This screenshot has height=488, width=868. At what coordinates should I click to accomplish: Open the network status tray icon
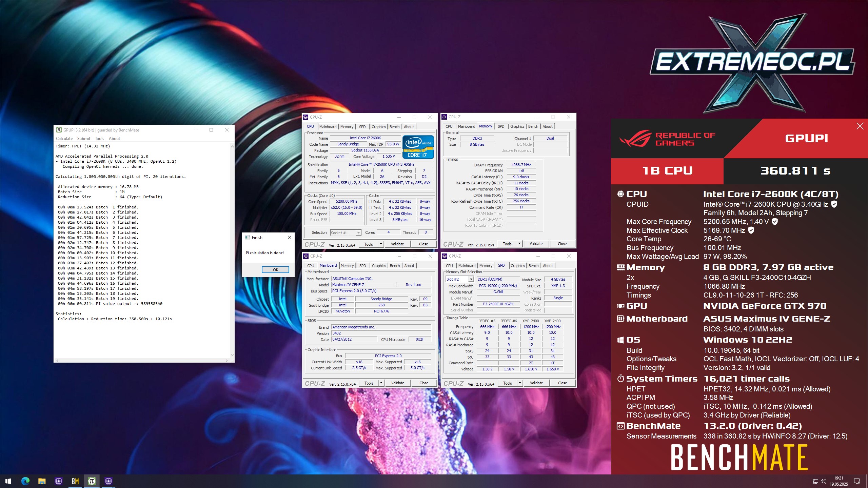815,481
